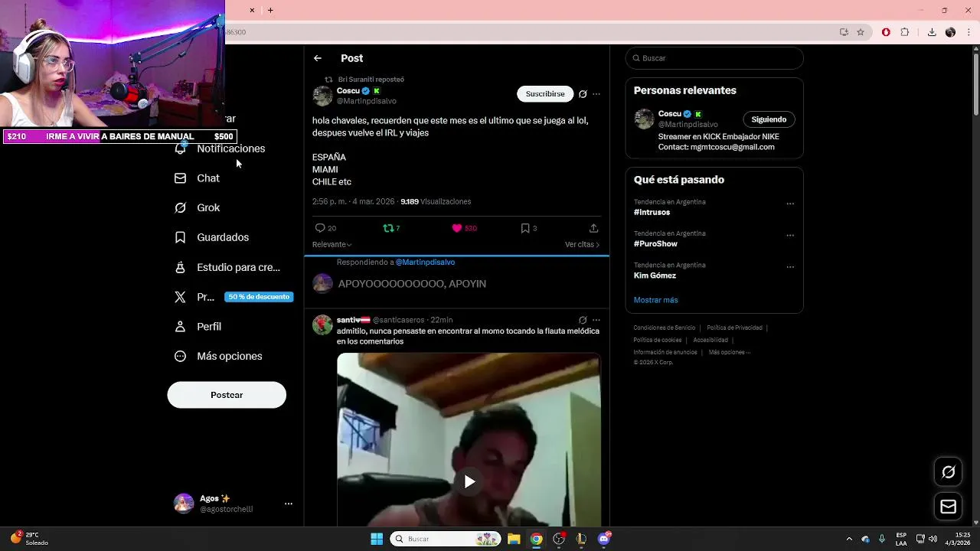Open Política de Privacidad footer link
980x551 pixels.
click(734, 328)
